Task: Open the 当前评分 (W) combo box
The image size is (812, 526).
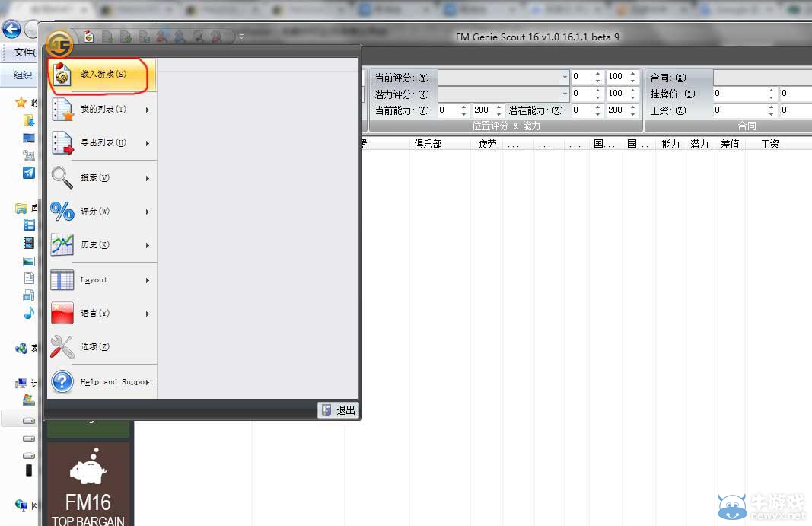Action: 503,77
